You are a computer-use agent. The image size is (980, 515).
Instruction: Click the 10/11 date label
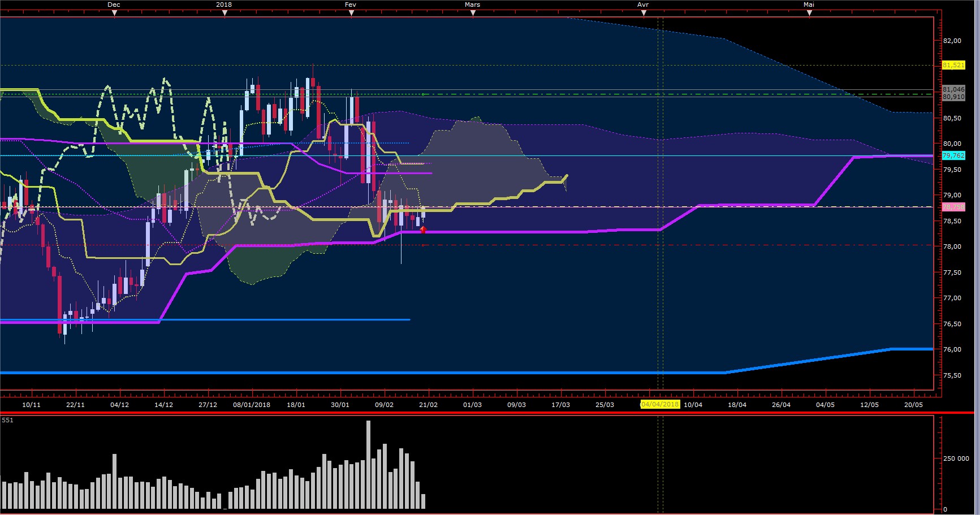coord(31,404)
